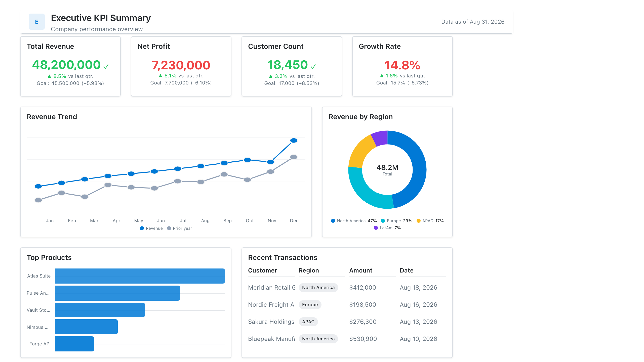Click the $412,000 amount cell
This screenshot has width=644, height=362.
(363, 288)
